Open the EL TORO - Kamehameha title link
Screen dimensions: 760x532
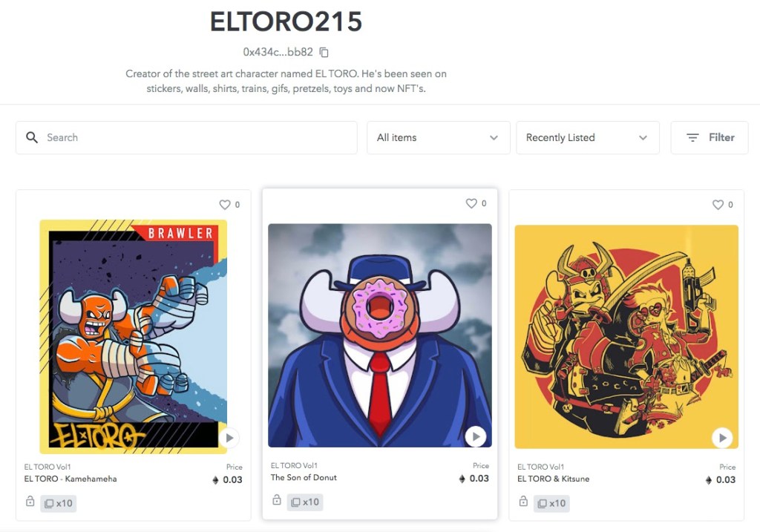(x=71, y=479)
